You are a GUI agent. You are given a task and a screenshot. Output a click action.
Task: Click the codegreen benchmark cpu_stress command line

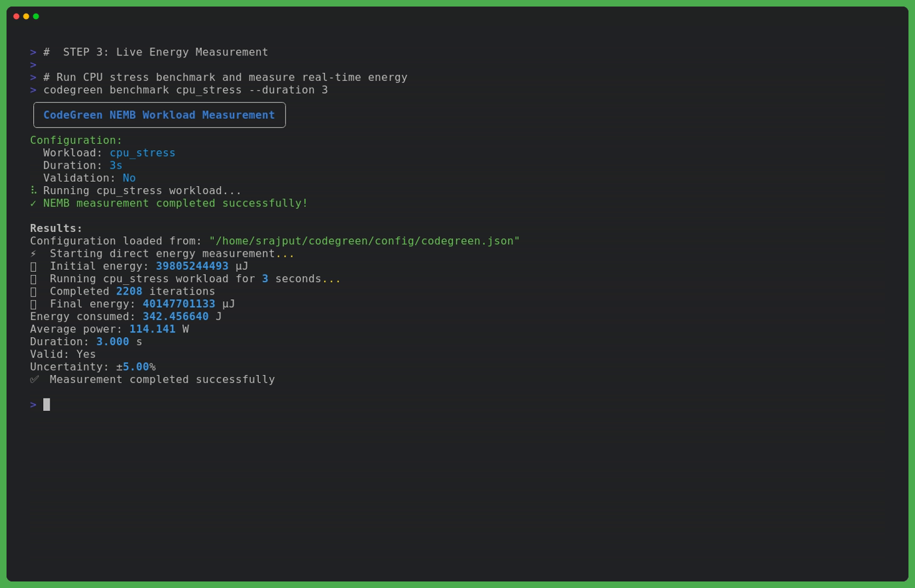pos(186,90)
